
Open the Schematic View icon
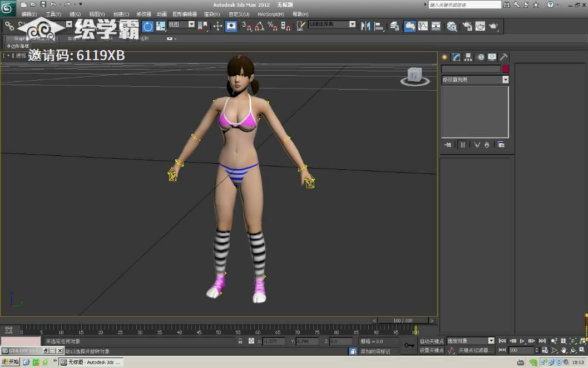click(436, 26)
